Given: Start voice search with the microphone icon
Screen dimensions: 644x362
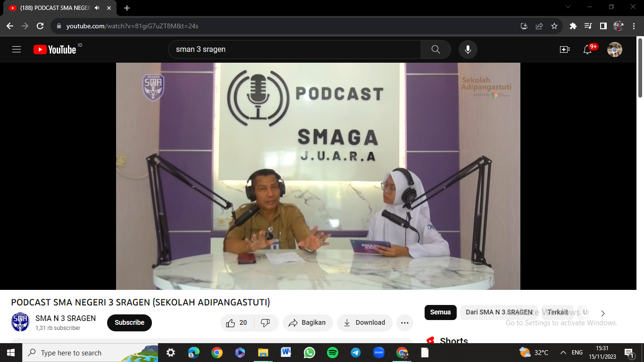Looking at the screenshot, I should pyautogui.click(x=468, y=49).
